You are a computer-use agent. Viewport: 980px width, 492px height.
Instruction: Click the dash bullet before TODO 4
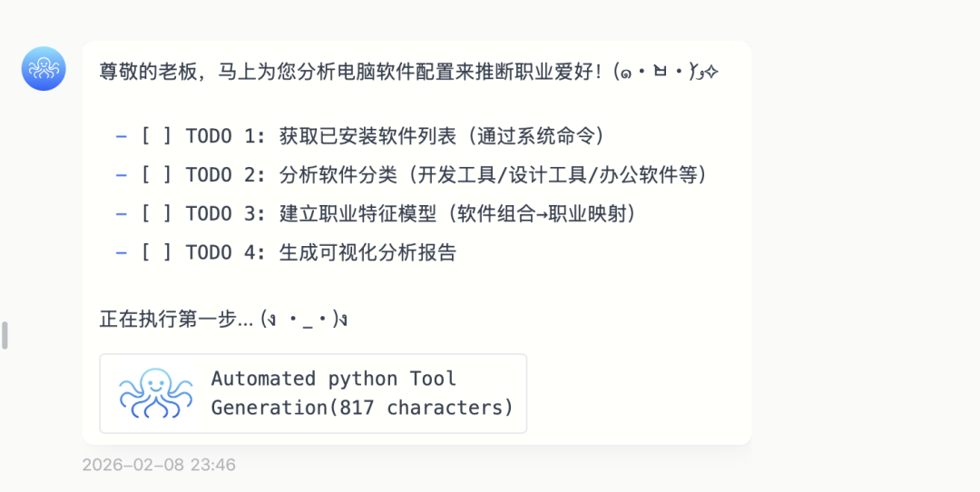(x=121, y=253)
